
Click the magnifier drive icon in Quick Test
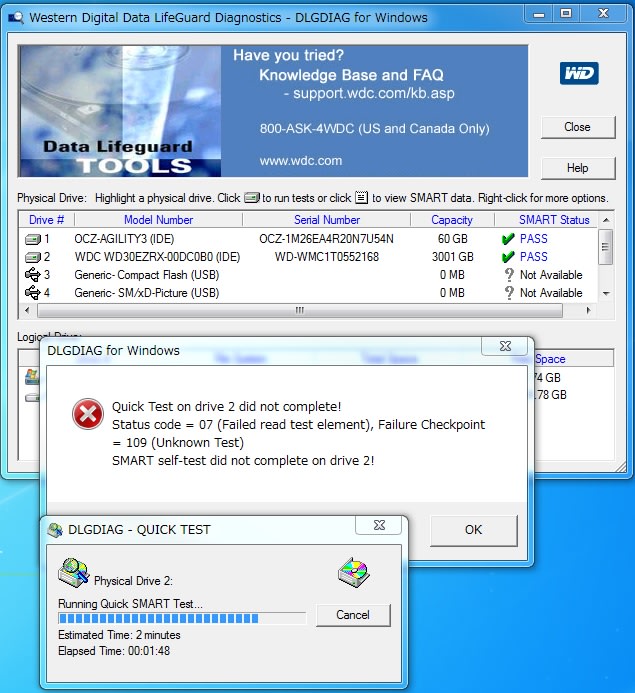(73, 573)
